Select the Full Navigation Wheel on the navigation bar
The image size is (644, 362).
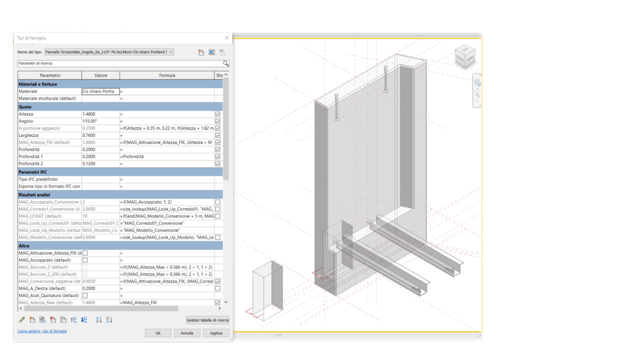pos(477,82)
